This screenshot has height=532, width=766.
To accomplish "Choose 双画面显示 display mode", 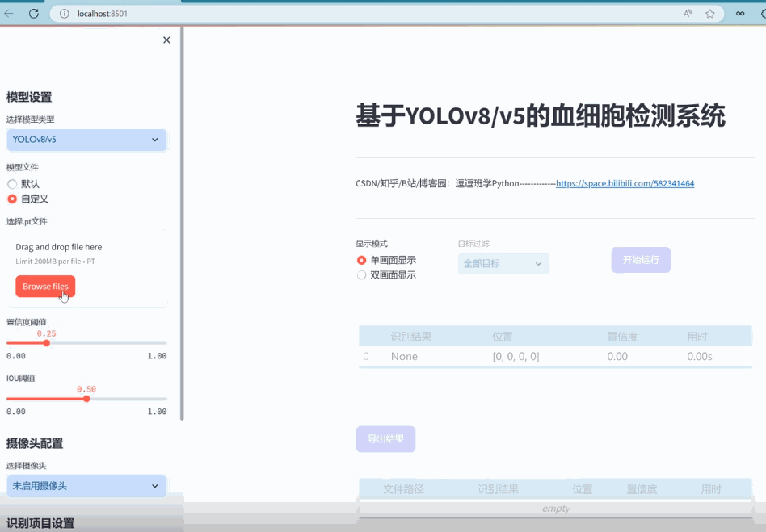I will pyautogui.click(x=362, y=274).
